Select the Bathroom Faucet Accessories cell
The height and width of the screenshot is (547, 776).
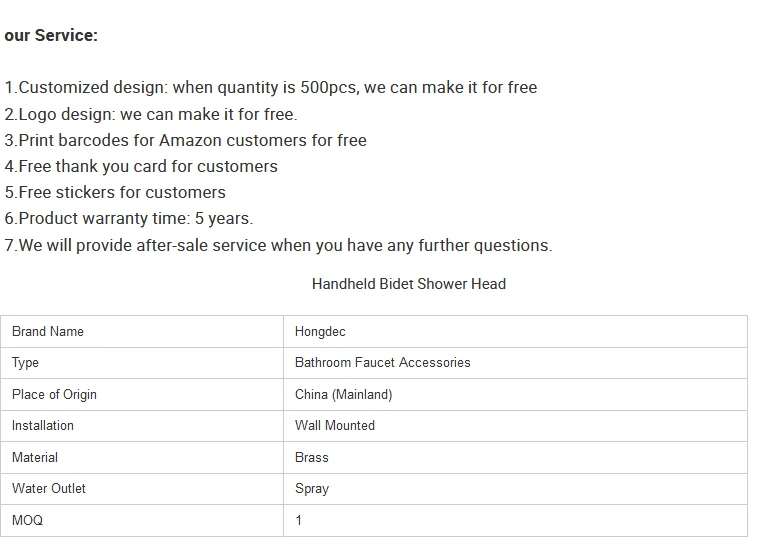tap(382, 363)
